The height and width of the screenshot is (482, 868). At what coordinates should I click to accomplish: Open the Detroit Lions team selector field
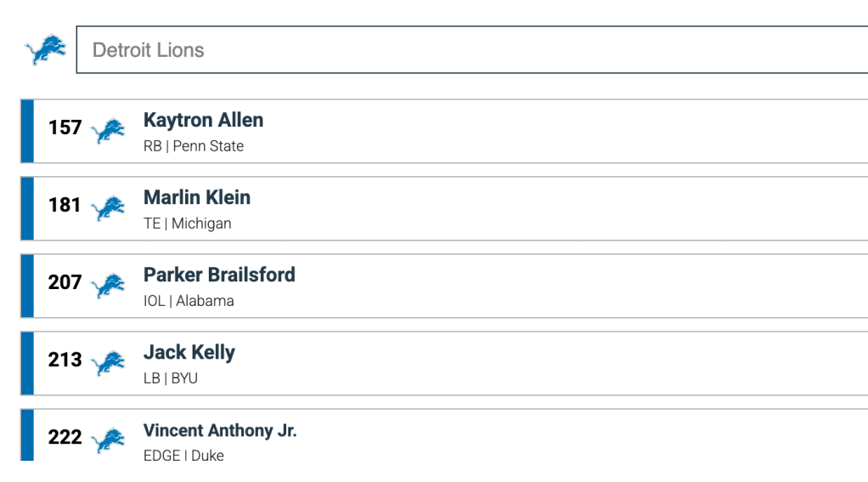tap(471, 50)
